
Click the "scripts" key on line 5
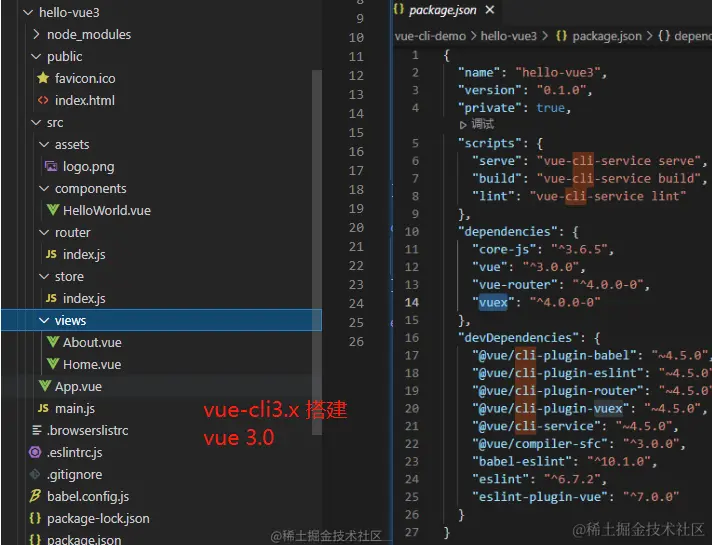click(490, 144)
